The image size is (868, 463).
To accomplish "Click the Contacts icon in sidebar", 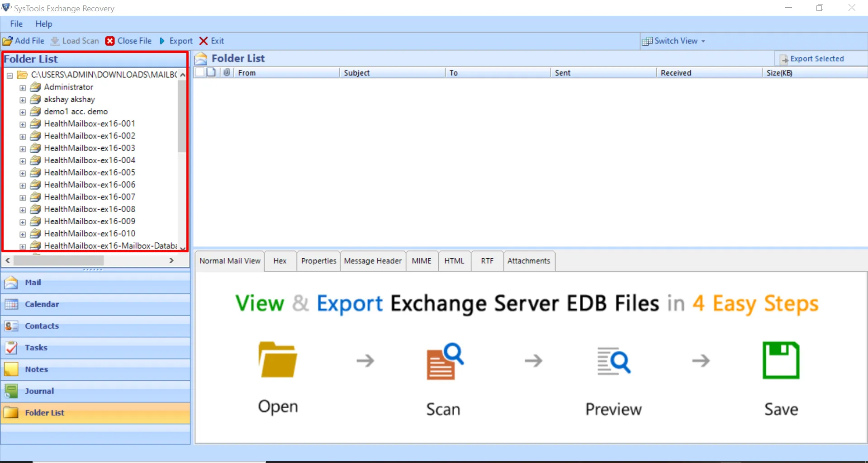I will click(11, 326).
